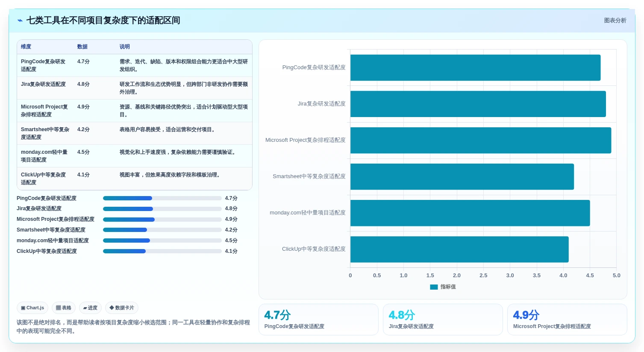Screen dimensions: 644x352
Task: Click the 图表分析 label in the header
Action: click(x=615, y=21)
